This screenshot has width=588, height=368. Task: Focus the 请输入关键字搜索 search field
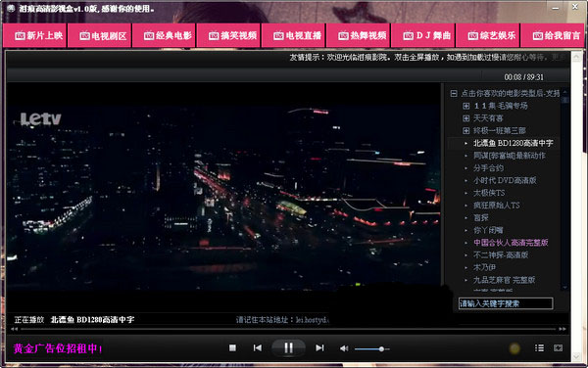[506, 303]
